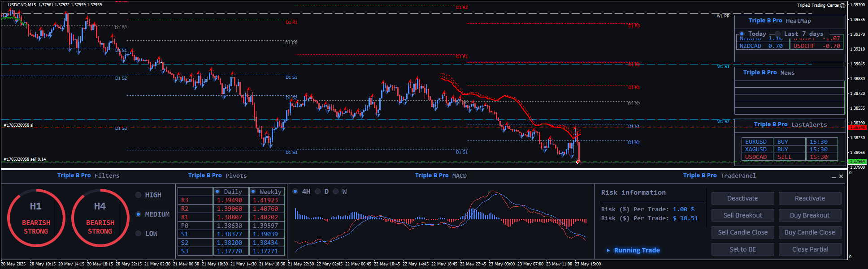Click the red stop loss price tag
The height and width of the screenshot is (269, 868).
tap(857, 128)
